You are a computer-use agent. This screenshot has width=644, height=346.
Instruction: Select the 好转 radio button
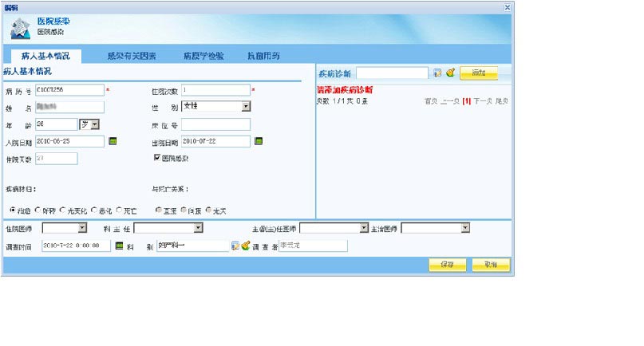(38, 210)
